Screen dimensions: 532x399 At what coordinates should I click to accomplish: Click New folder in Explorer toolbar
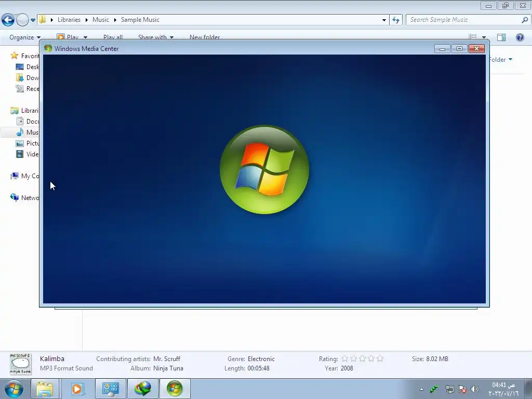pyautogui.click(x=205, y=37)
